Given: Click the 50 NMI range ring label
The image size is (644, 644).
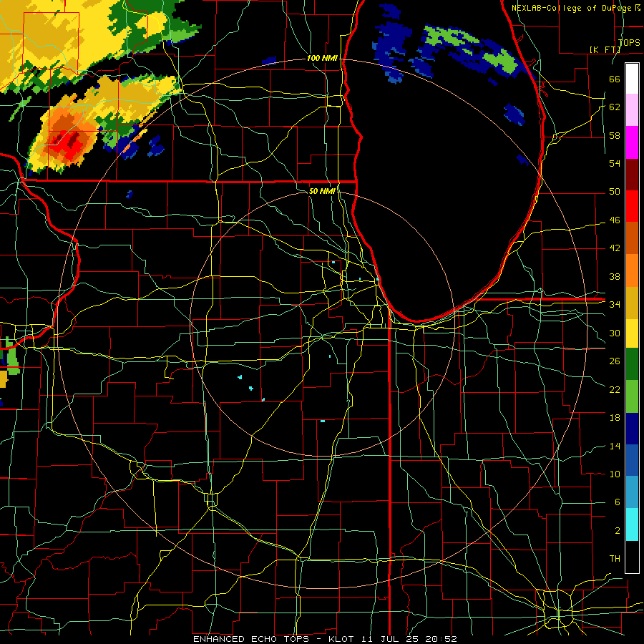Looking at the screenshot, I should pyautogui.click(x=321, y=191).
